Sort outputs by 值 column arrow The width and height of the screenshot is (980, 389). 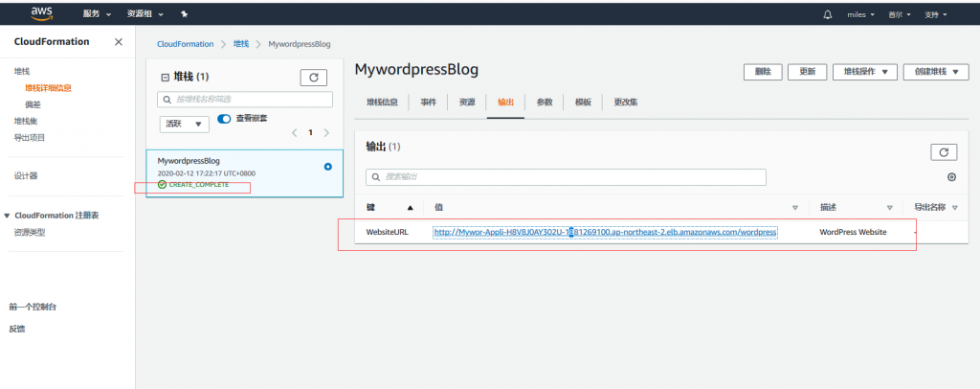(795, 208)
